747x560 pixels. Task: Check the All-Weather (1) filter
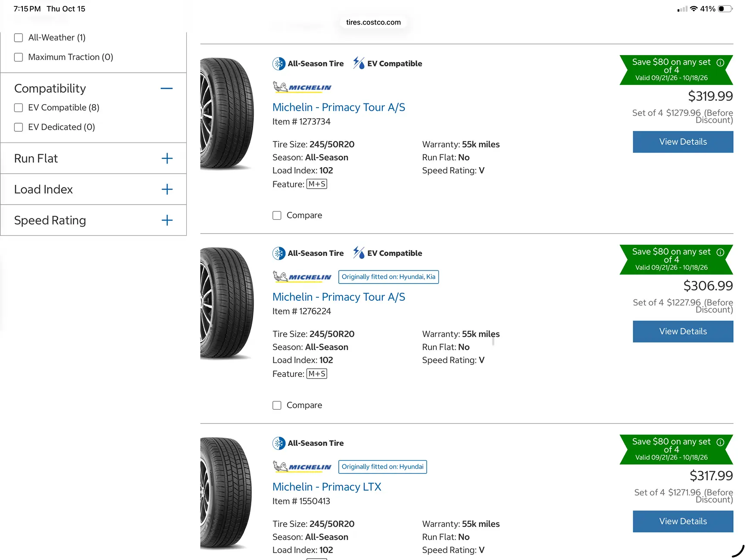(19, 38)
